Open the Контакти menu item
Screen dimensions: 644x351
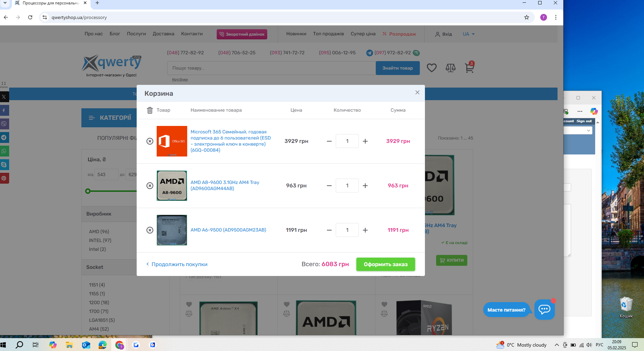pos(192,34)
